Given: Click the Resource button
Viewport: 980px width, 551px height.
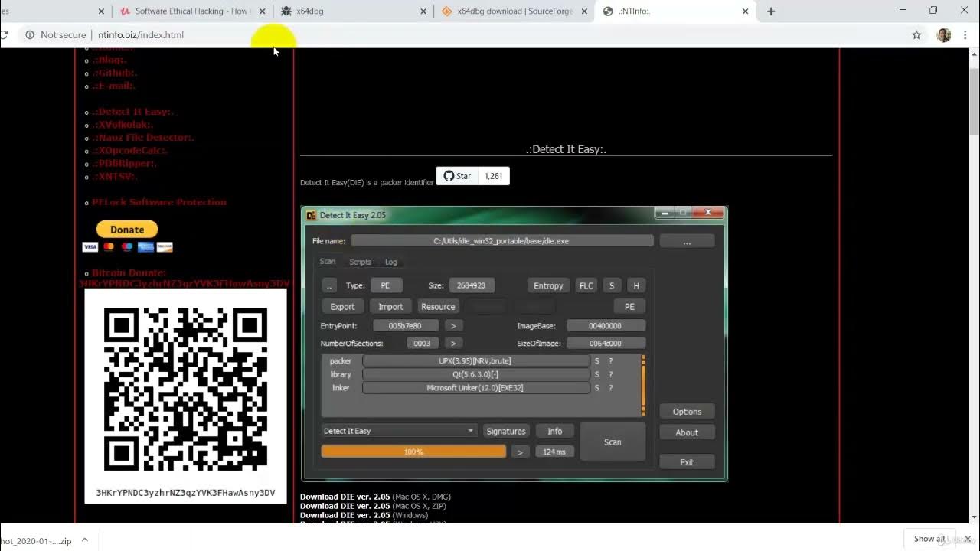Looking at the screenshot, I should point(438,307).
